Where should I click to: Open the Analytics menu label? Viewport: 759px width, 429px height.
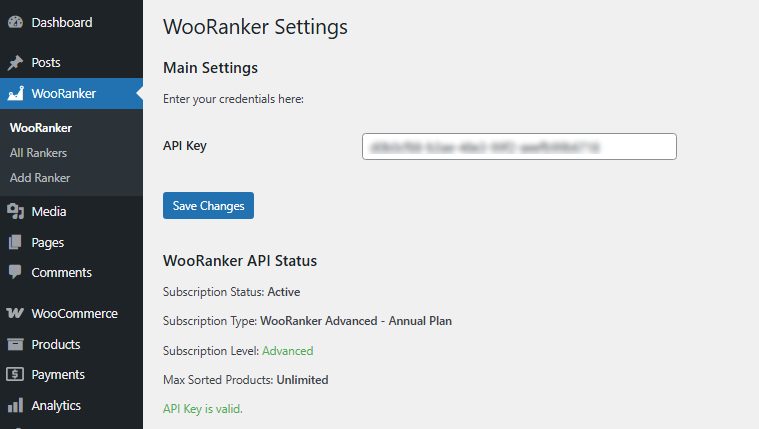coord(56,405)
